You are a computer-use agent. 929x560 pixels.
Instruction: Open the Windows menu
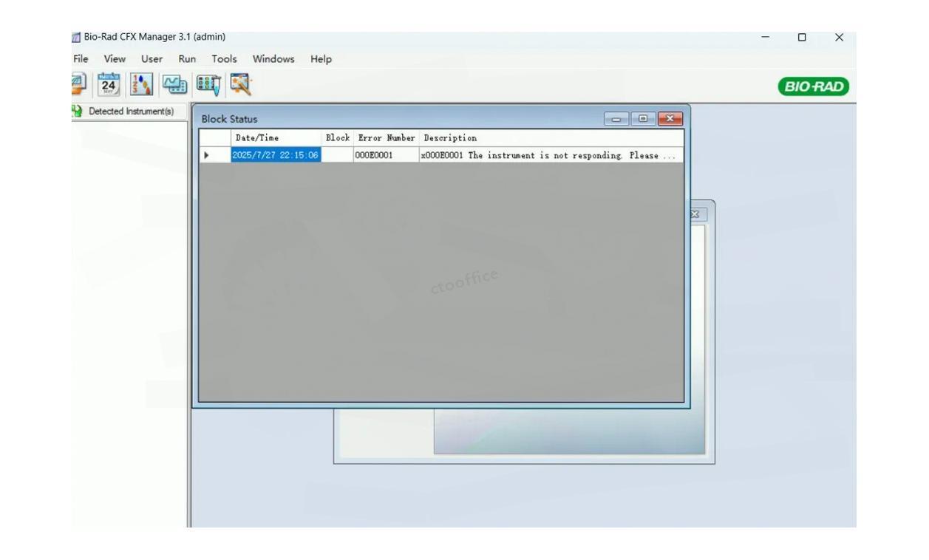click(x=273, y=58)
